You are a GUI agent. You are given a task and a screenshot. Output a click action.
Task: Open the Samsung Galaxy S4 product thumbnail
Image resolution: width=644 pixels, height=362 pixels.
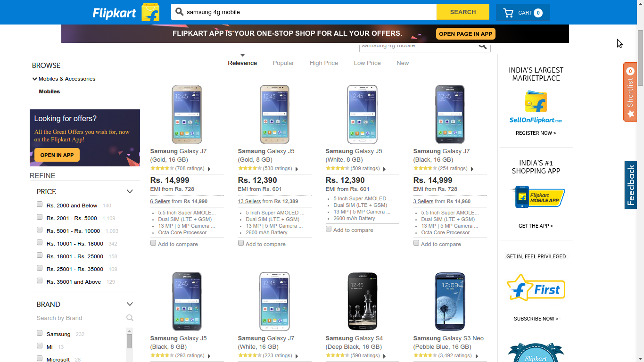[363, 301]
